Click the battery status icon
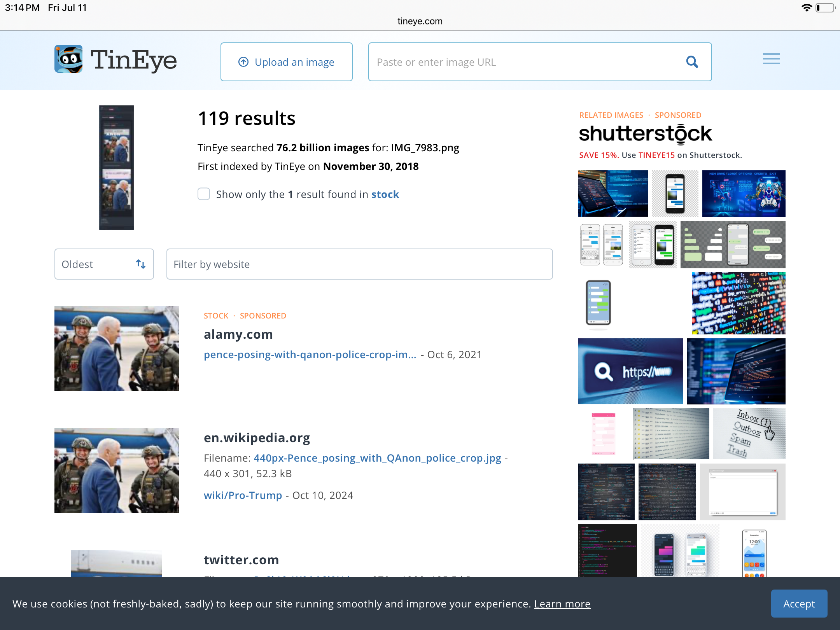The width and height of the screenshot is (840, 630). [x=825, y=8]
